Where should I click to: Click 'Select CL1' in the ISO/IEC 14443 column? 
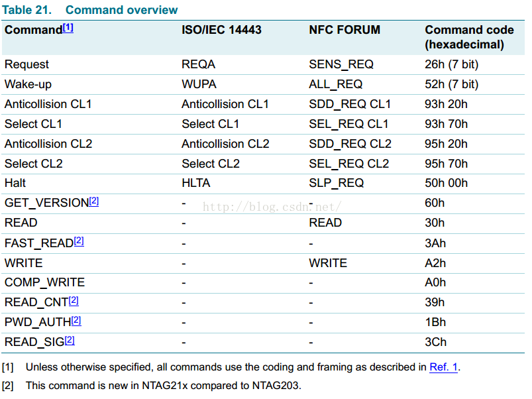(211, 124)
